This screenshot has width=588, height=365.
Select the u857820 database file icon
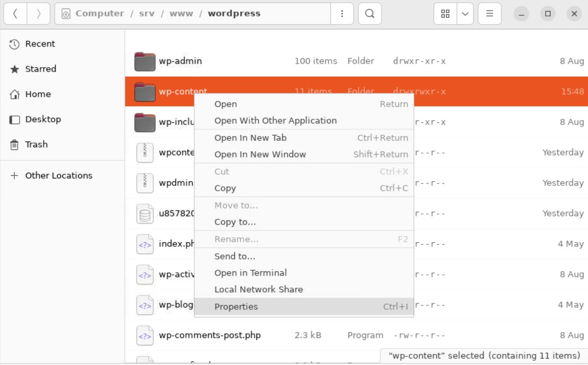tap(144, 213)
